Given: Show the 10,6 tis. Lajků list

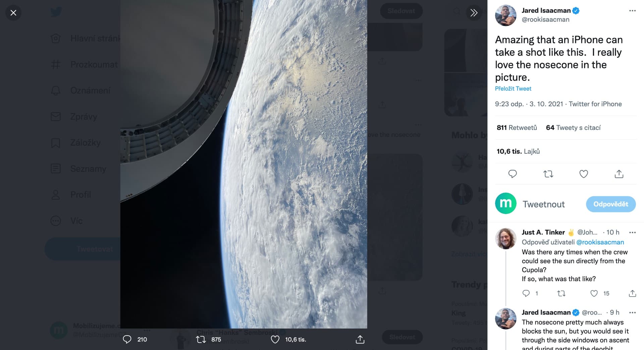Looking at the screenshot, I should 518,151.
